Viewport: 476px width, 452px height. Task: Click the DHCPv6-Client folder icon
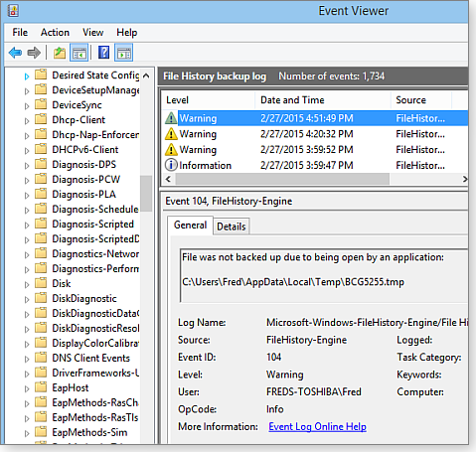pos(41,149)
